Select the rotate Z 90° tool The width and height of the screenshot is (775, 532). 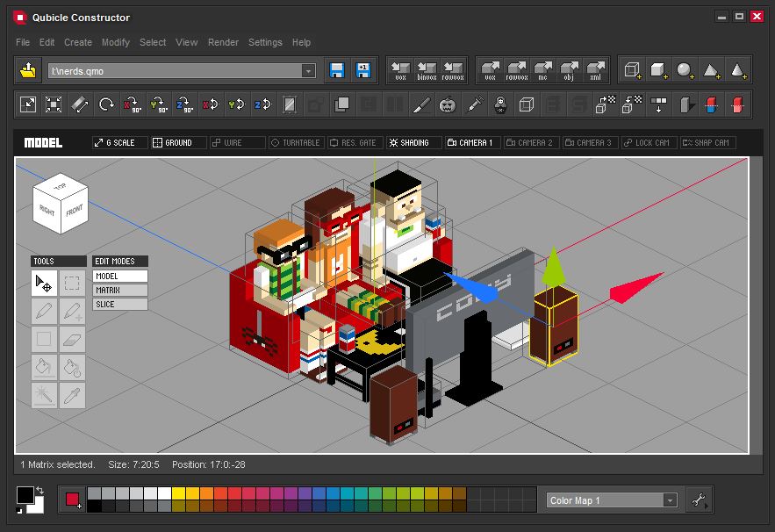coord(185,104)
